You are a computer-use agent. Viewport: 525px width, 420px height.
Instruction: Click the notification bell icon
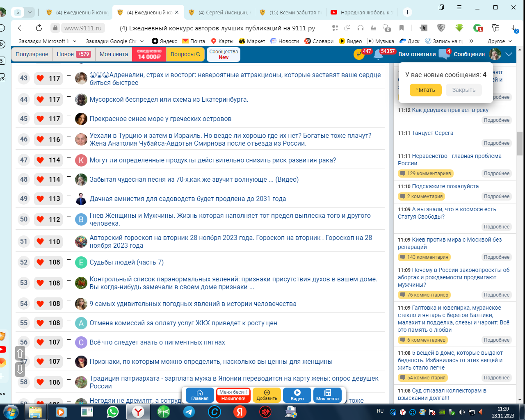[378, 55]
